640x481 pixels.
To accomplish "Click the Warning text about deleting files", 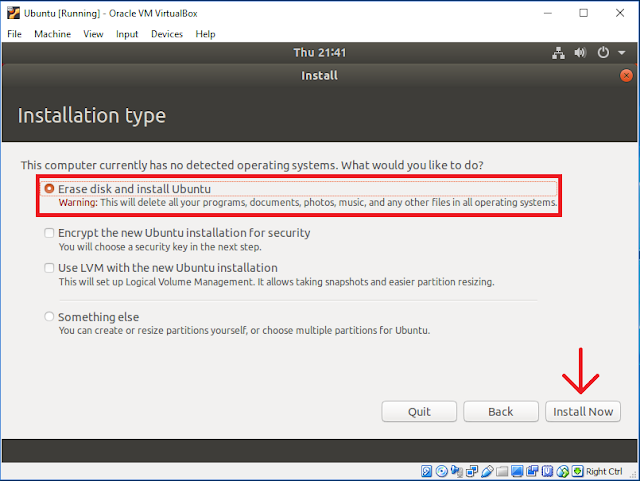I will point(308,203).
